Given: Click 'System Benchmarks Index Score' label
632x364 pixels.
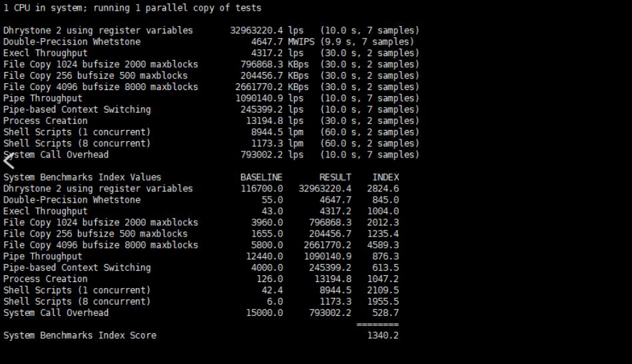Looking at the screenshot, I should [x=80, y=335].
